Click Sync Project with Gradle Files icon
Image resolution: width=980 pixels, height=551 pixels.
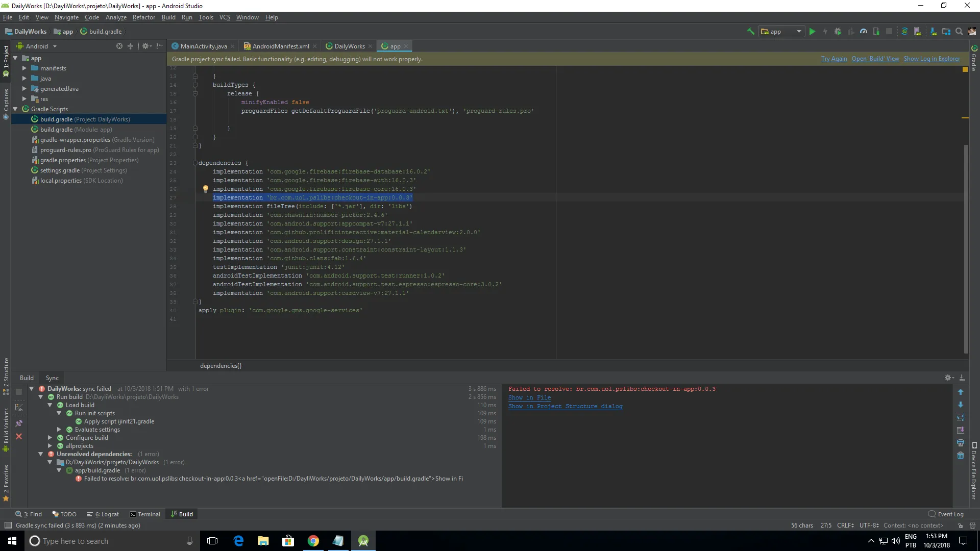point(904,32)
